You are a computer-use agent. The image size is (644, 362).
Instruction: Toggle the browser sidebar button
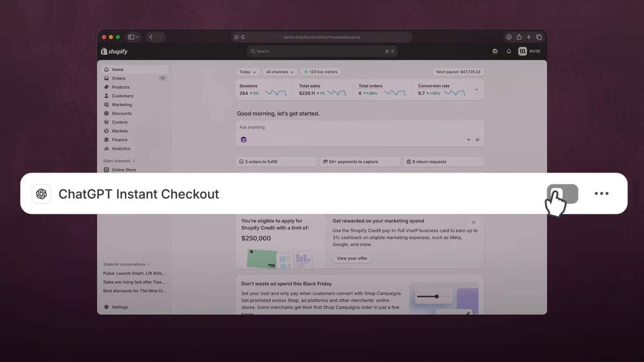(131, 37)
